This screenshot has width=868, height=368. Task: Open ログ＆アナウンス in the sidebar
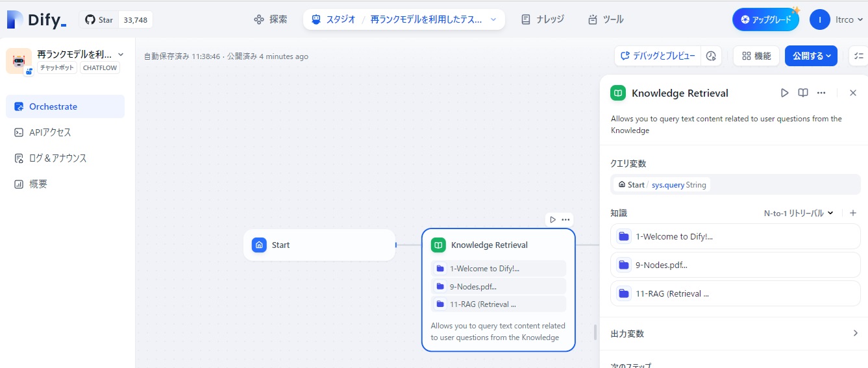[x=65, y=158]
